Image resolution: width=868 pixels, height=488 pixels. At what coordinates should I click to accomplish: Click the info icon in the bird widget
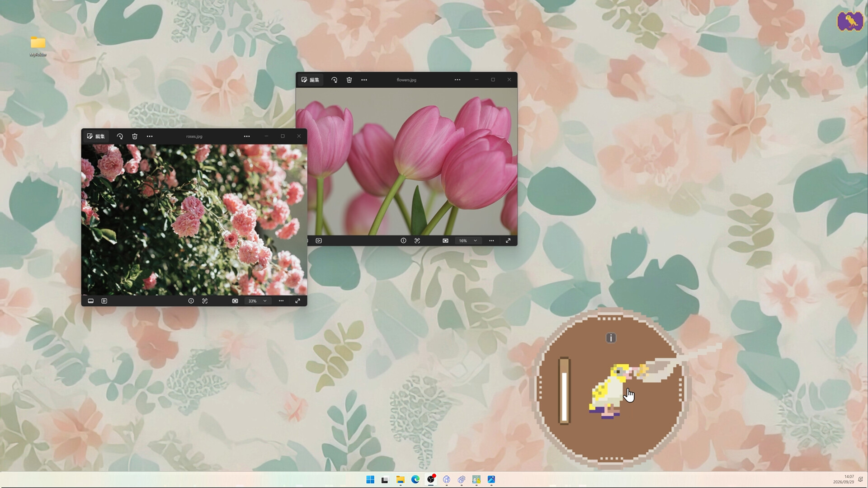[x=611, y=338]
